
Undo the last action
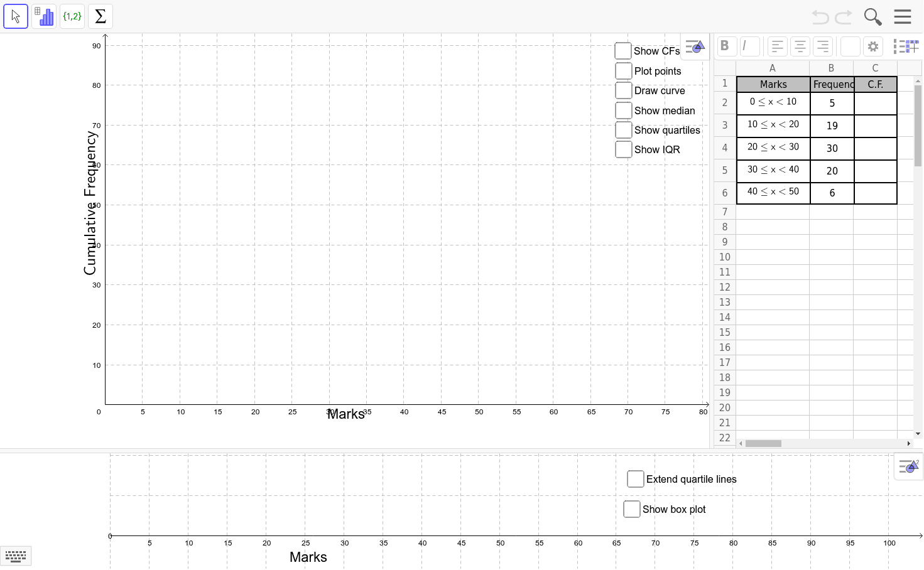pos(820,17)
